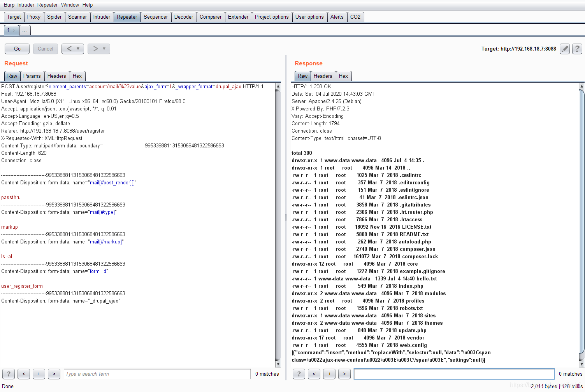This screenshot has width=585, height=392.
Task: Switch to the Decoder tab
Action: tap(184, 17)
